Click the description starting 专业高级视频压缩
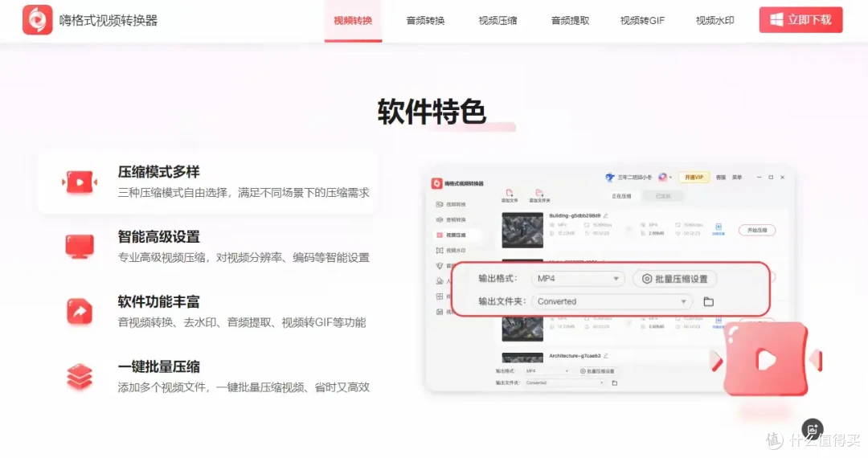The image size is (868, 458). (244, 257)
